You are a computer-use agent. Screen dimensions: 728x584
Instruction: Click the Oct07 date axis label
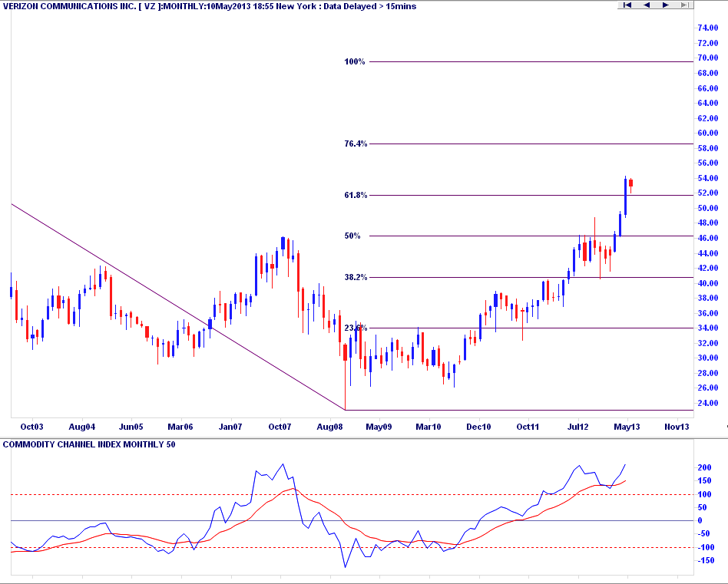pos(280,427)
